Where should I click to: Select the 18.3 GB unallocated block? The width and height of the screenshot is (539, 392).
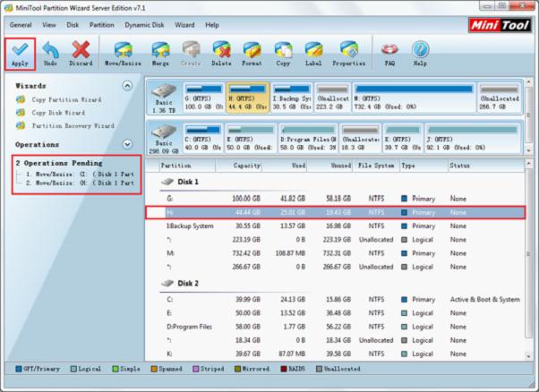click(x=360, y=139)
